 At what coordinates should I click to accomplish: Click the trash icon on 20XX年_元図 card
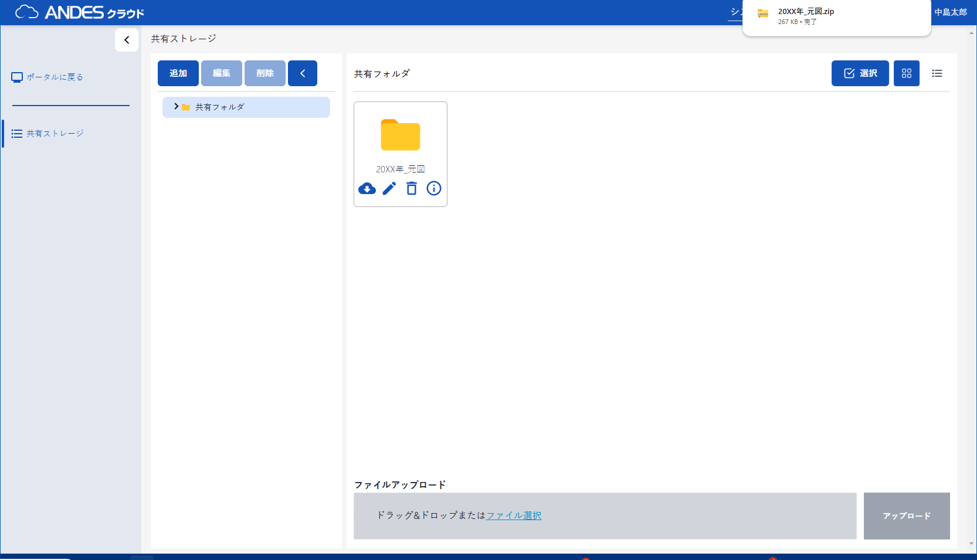point(412,188)
